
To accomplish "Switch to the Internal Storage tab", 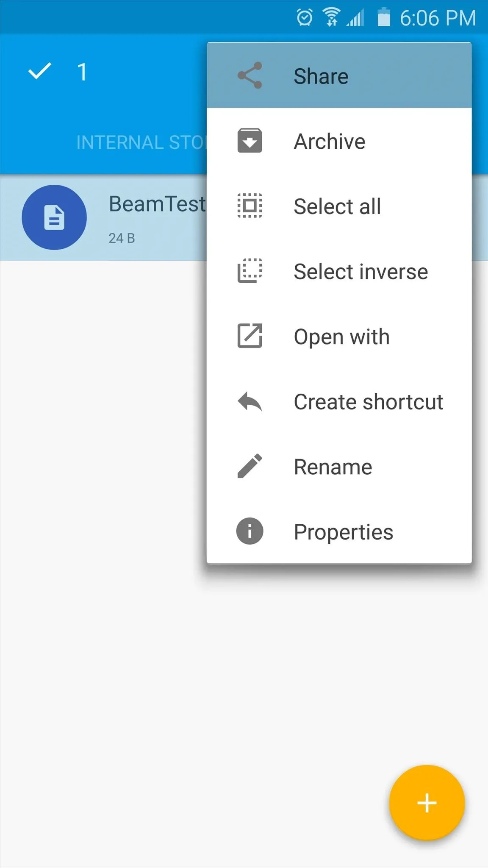I will [x=141, y=142].
